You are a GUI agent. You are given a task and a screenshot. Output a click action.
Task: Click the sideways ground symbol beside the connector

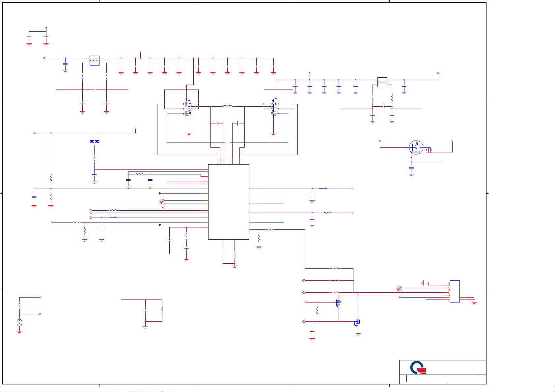pyautogui.click(x=423, y=283)
